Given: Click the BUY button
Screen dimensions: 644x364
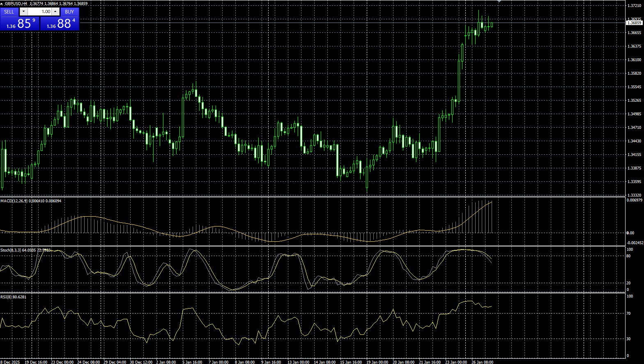Looking at the screenshot, I should pyautogui.click(x=69, y=12).
